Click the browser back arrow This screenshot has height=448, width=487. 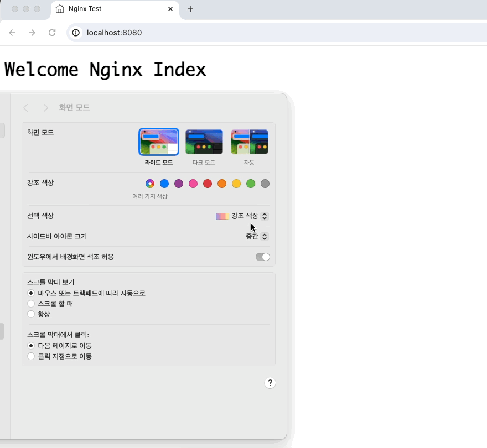tap(12, 33)
